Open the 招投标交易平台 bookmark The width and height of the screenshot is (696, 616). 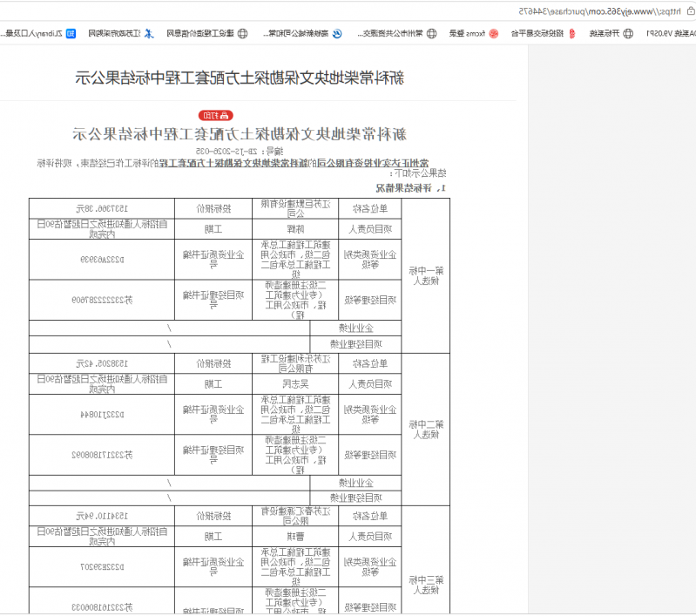[544, 33]
